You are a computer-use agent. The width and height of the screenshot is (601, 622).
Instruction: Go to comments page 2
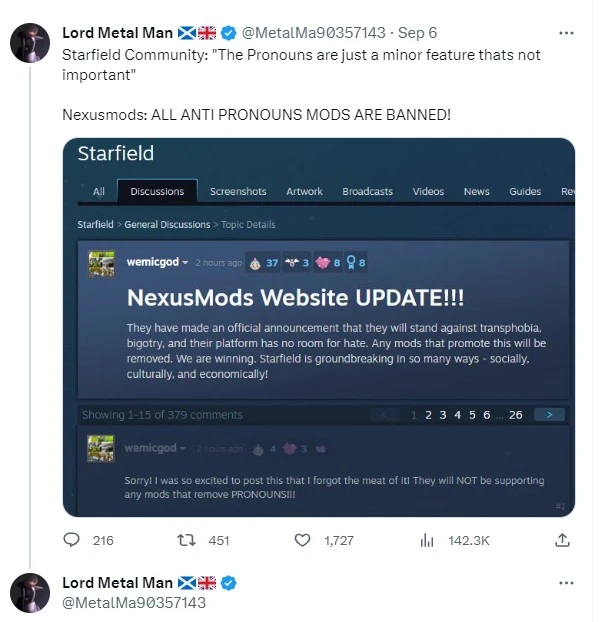[x=428, y=414]
